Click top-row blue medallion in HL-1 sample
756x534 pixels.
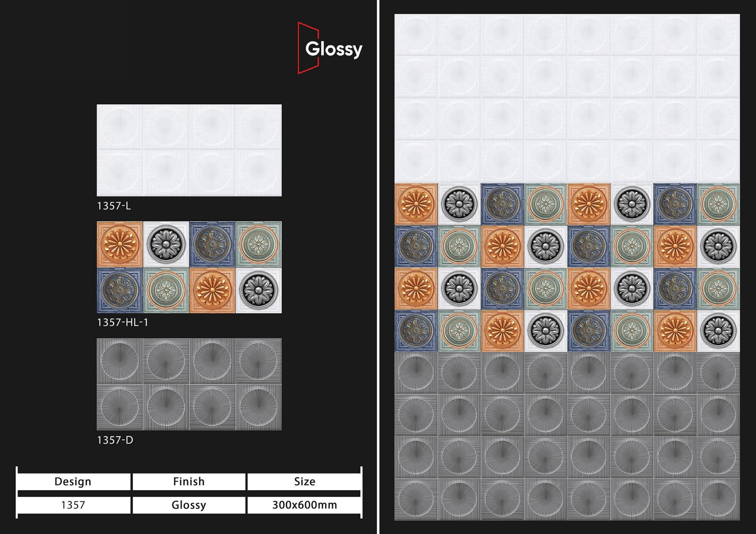coord(212,244)
